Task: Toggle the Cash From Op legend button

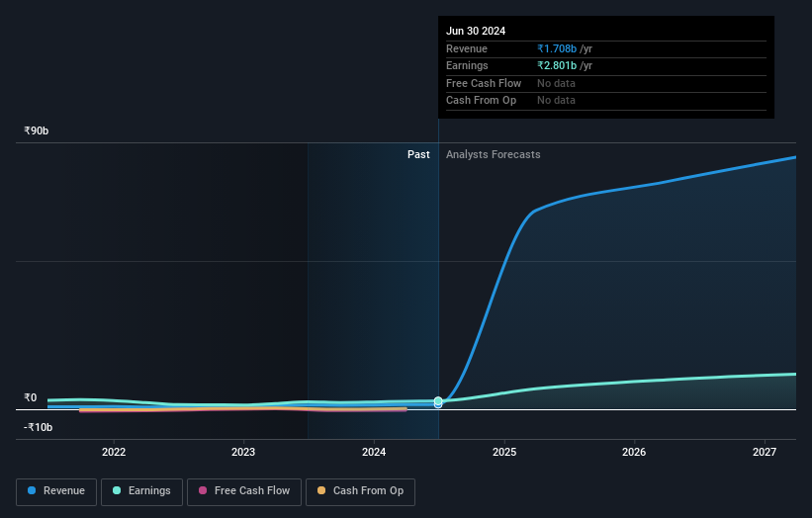Action: 360,491
